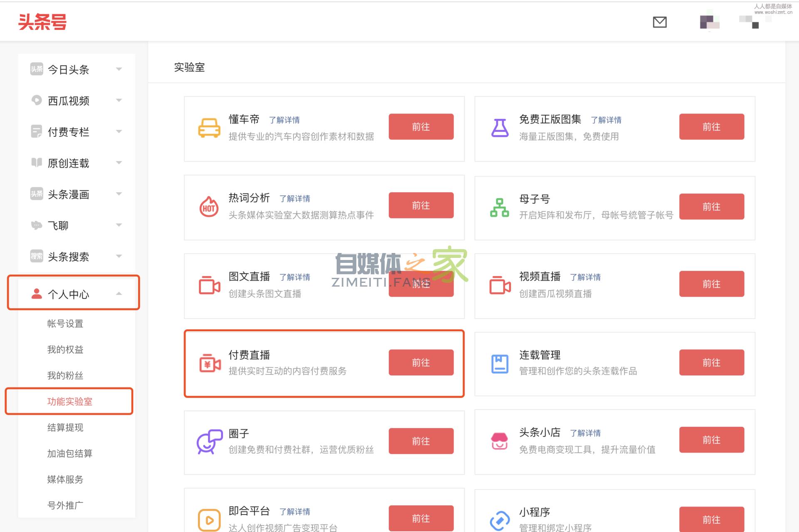Click the 热词分析 HOT flame icon

tap(209, 207)
